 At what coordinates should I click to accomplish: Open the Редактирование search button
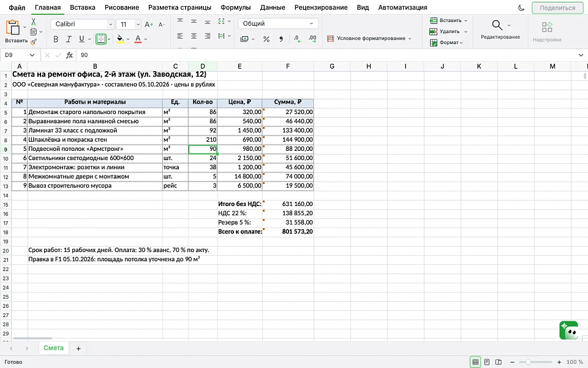point(500,29)
